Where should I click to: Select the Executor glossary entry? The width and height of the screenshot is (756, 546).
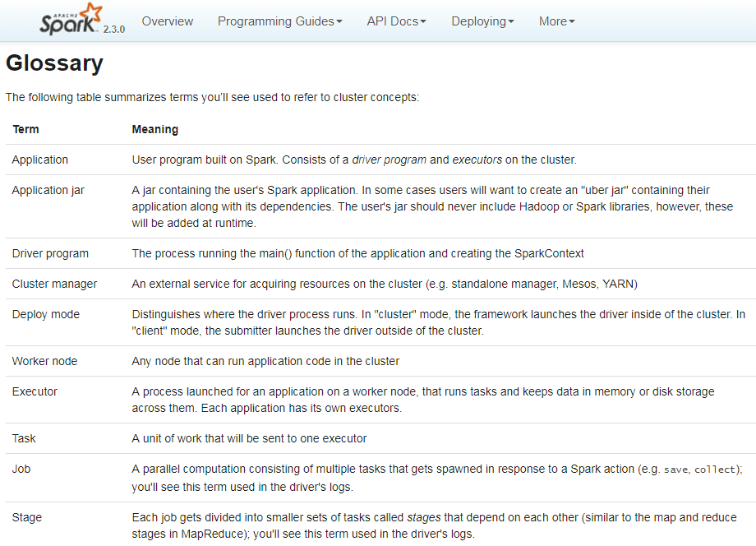(35, 391)
